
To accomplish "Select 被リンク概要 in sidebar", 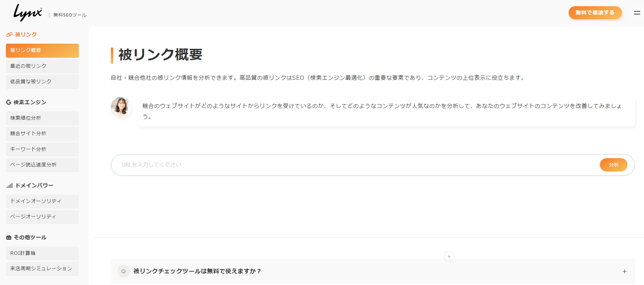I will click(x=42, y=51).
